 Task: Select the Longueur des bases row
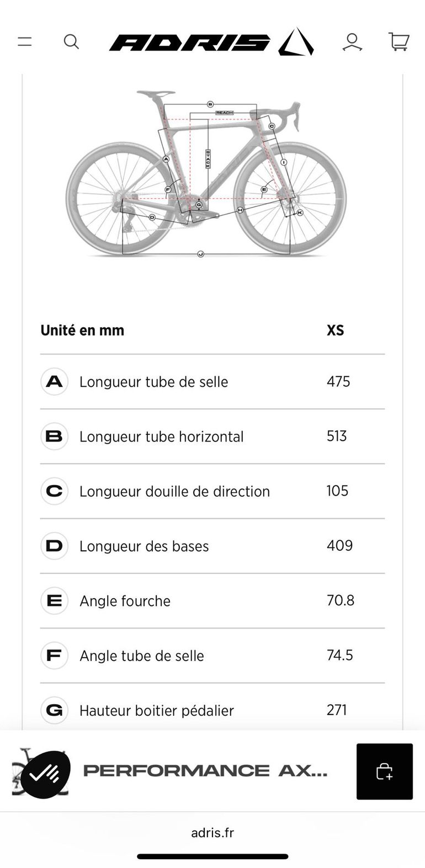(x=212, y=546)
